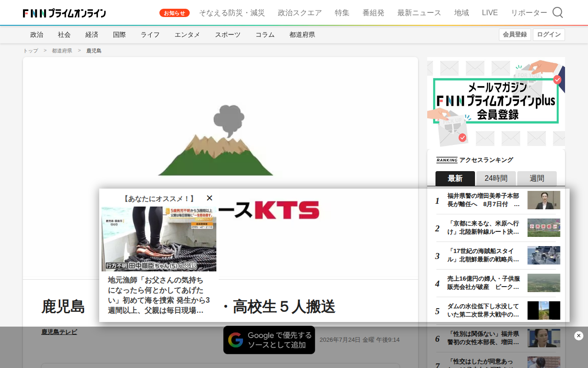The width and height of the screenshot is (588, 368).
Task: Open the ライフ category
Action: tap(150, 34)
